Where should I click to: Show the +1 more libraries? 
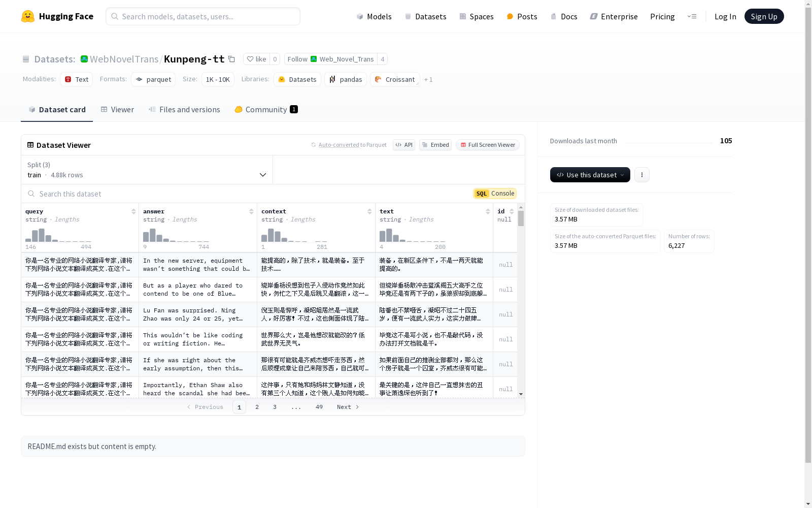click(x=428, y=80)
